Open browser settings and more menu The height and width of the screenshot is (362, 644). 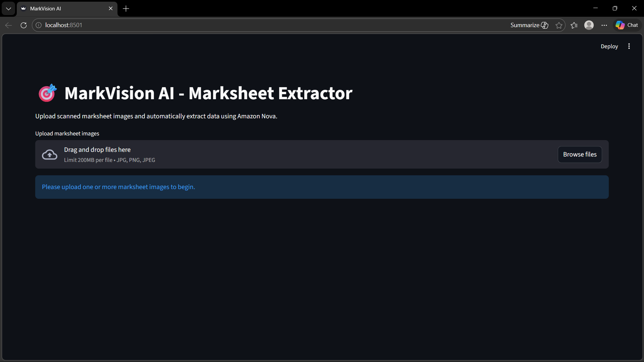point(604,25)
